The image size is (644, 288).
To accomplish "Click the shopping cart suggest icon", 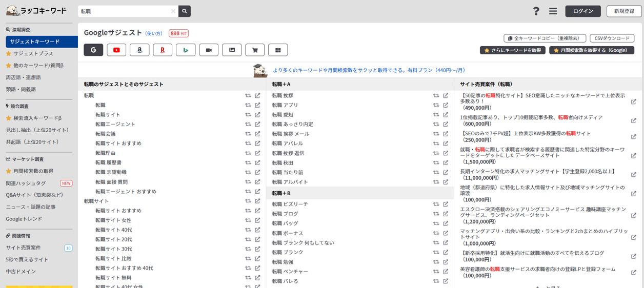I will coord(255,50).
